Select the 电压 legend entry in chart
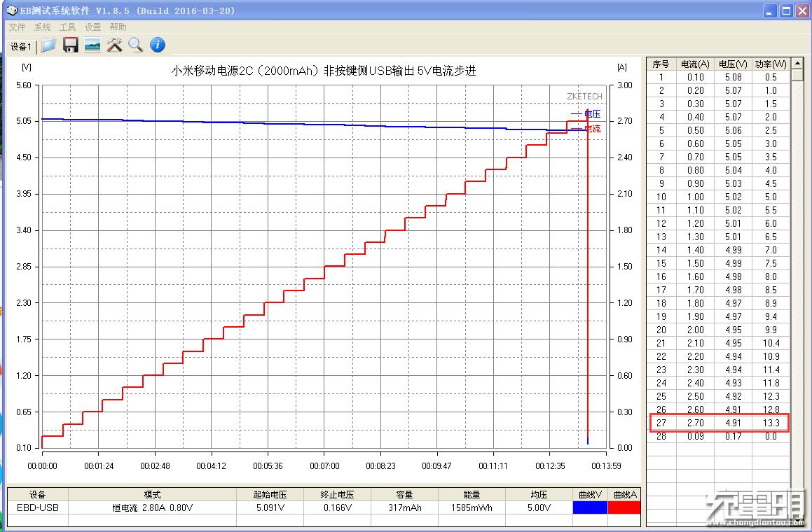The image size is (812, 532). [586, 114]
